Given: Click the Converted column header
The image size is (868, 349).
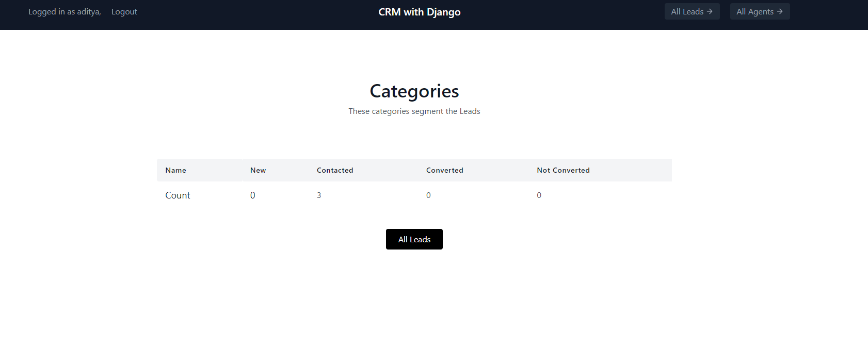Looking at the screenshot, I should point(444,170).
